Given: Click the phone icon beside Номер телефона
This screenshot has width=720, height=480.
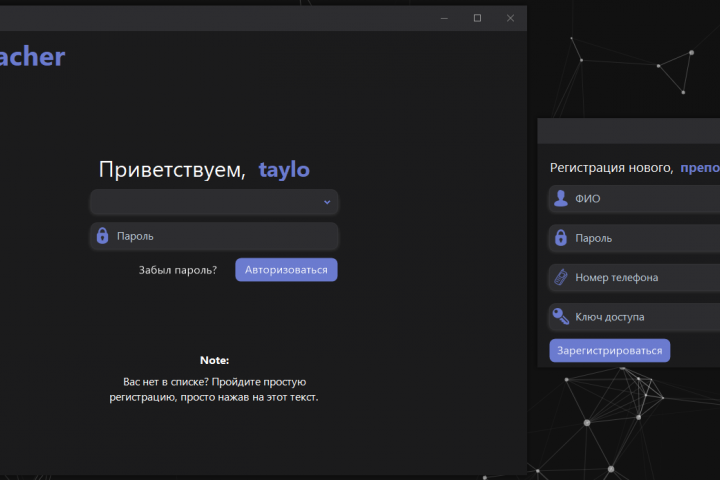Looking at the screenshot, I should pos(561,277).
